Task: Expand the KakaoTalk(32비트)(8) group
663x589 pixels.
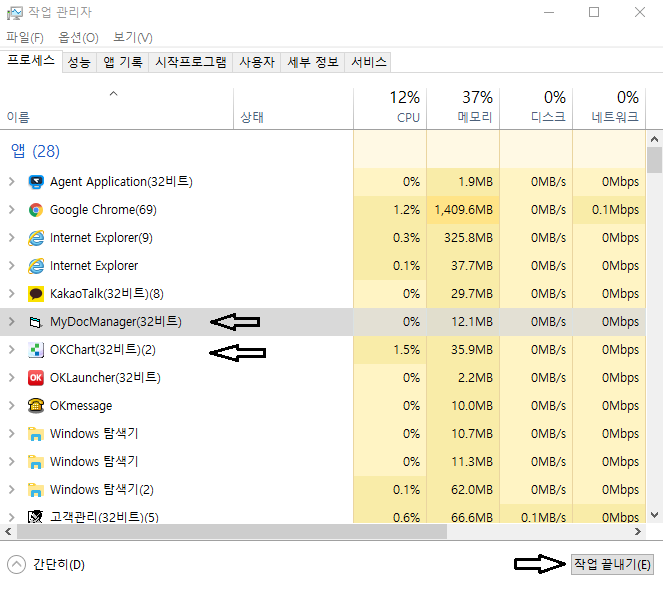Action: (12, 294)
